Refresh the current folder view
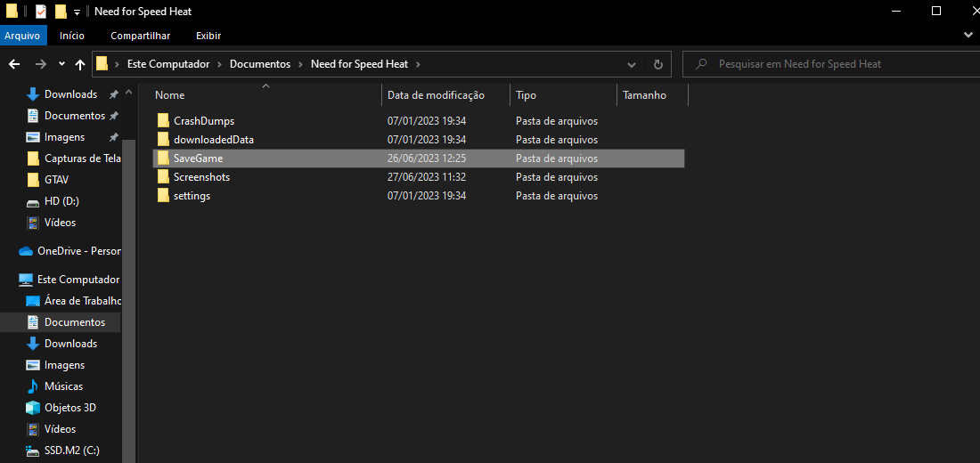The width and height of the screenshot is (980, 463). pos(658,64)
